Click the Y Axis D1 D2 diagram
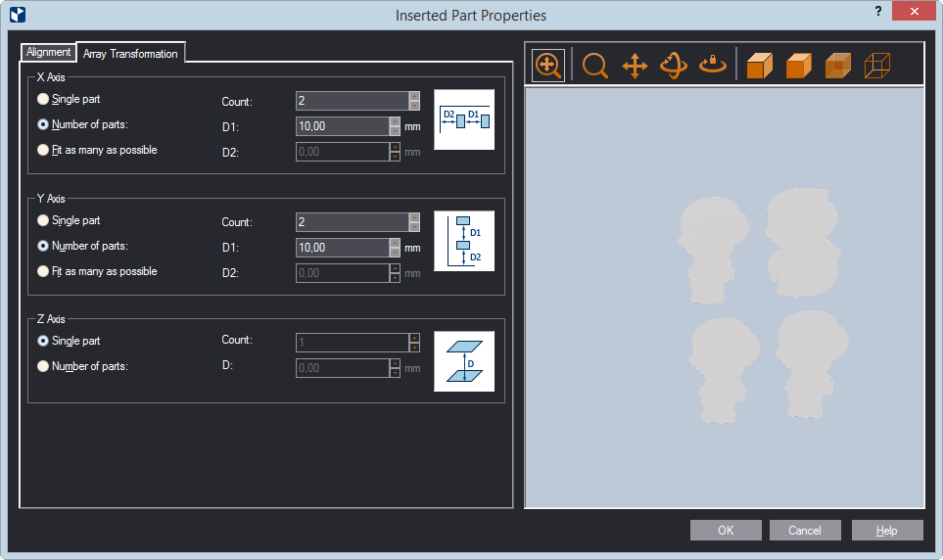The height and width of the screenshot is (560, 943). (464, 241)
